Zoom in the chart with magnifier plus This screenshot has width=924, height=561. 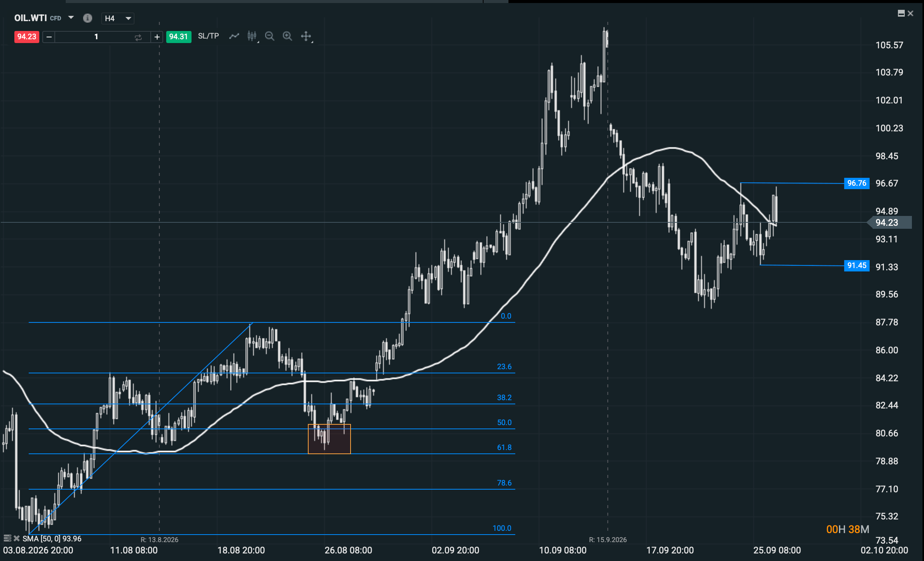click(287, 36)
